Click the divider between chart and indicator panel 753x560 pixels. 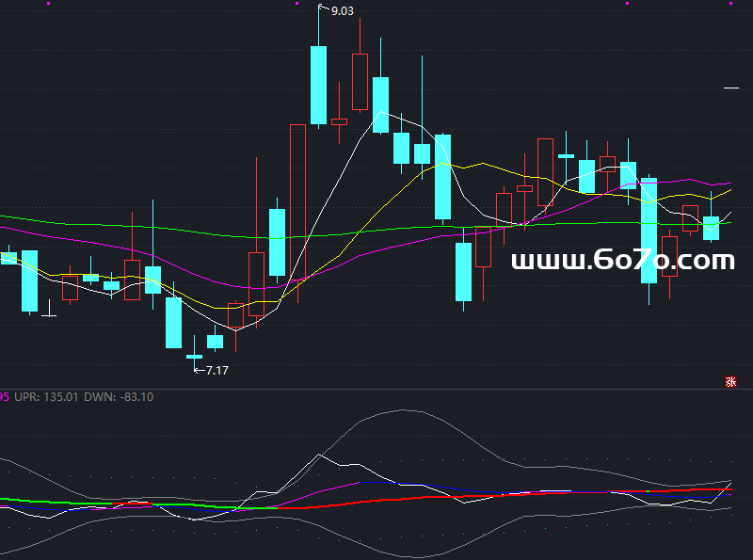coord(376,389)
